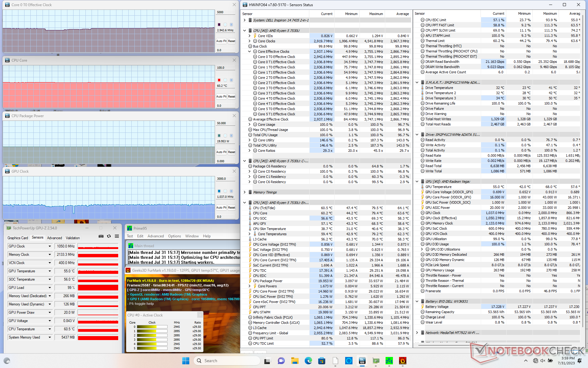Screen dimensions: 588x368
Task: Switch to Graphics Card tab in GPU-Z
Action: pyautogui.click(x=18, y=238)
